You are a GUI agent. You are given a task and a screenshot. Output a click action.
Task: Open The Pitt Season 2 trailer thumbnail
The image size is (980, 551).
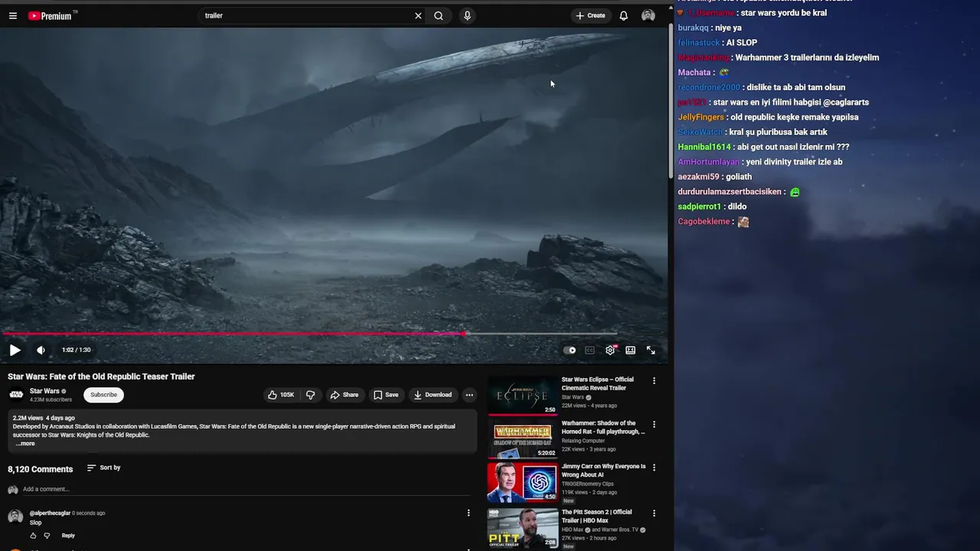(523, 528)
